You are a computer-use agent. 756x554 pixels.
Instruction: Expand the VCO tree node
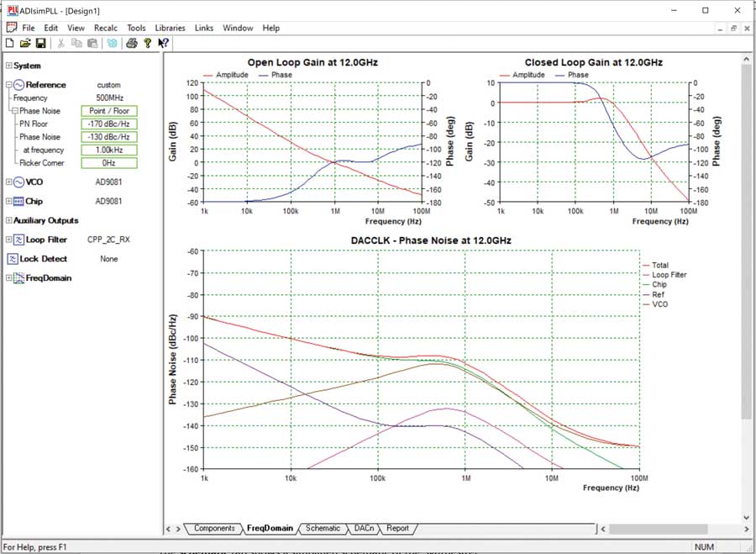[8, 182]
